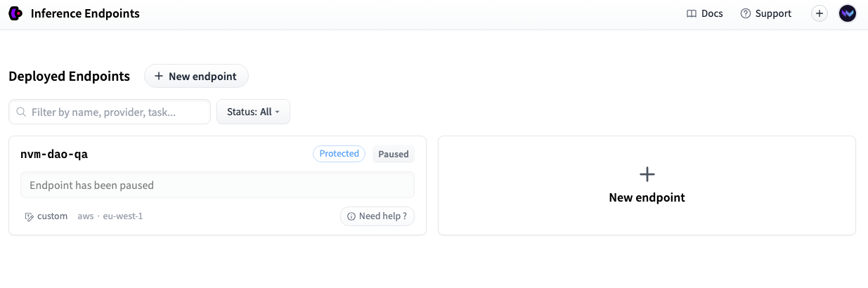Click the large plus icon in New endpoint card

(x=647, y=174)
